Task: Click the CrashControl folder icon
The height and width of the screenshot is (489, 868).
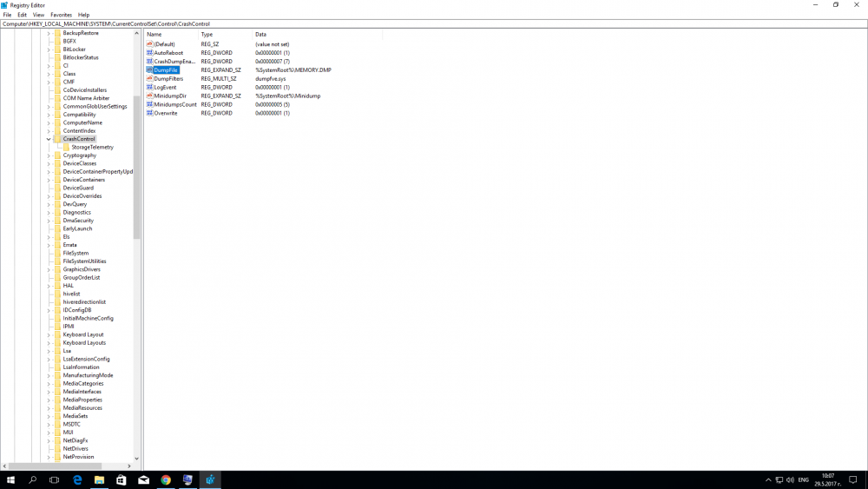Action: (57, 139)
